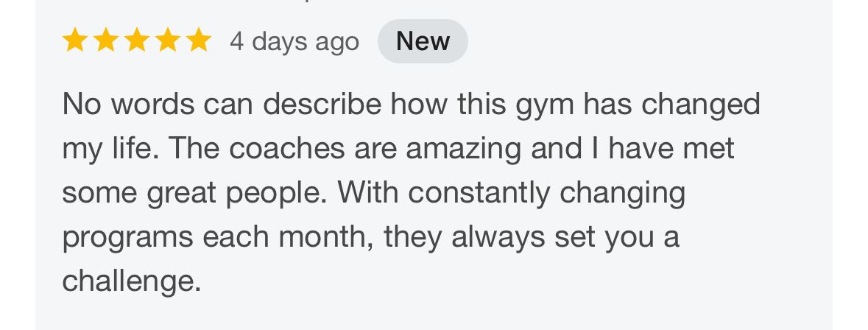Click the word "programs" in the review
Viewport: 868px width, 330px height.
coord(127,237)
